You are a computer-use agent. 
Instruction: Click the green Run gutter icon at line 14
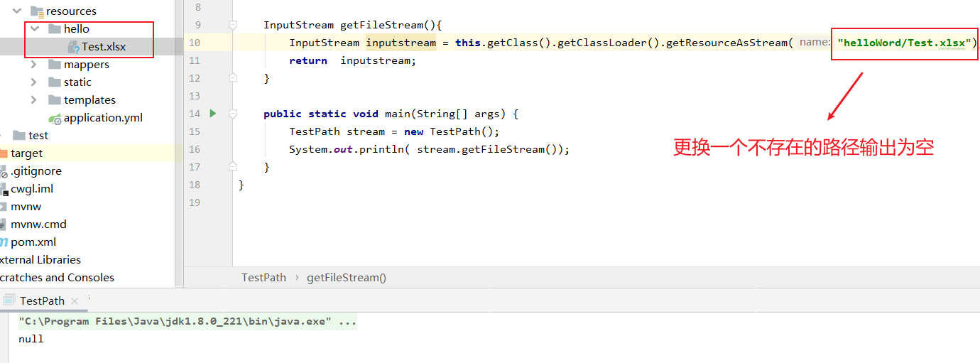pyautogui.click(x=212, y=114)
